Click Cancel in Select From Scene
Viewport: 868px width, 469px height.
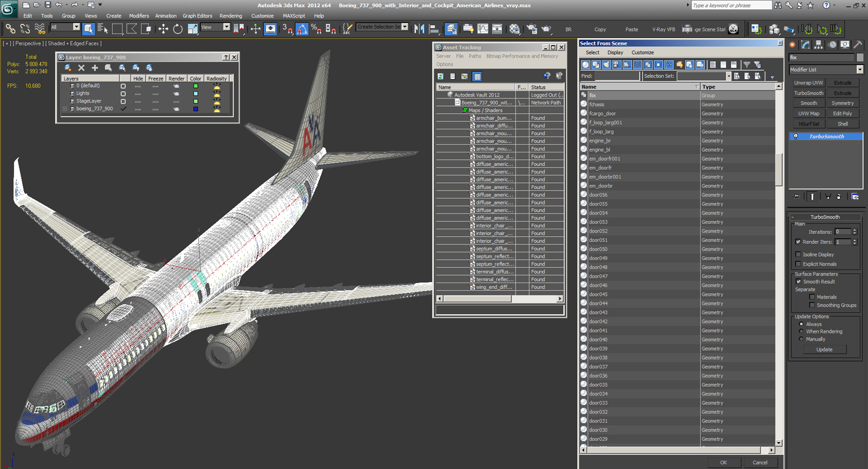(760, 463)
